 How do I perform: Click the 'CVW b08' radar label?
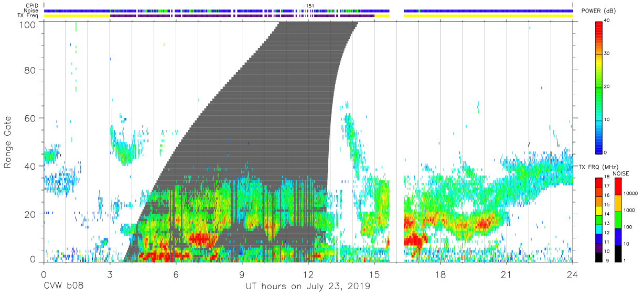point(63,287)
